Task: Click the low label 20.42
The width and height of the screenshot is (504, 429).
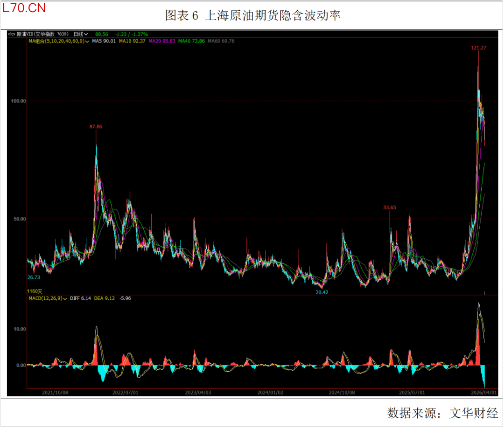Action: pyautogui.click(x=322, y=292)
